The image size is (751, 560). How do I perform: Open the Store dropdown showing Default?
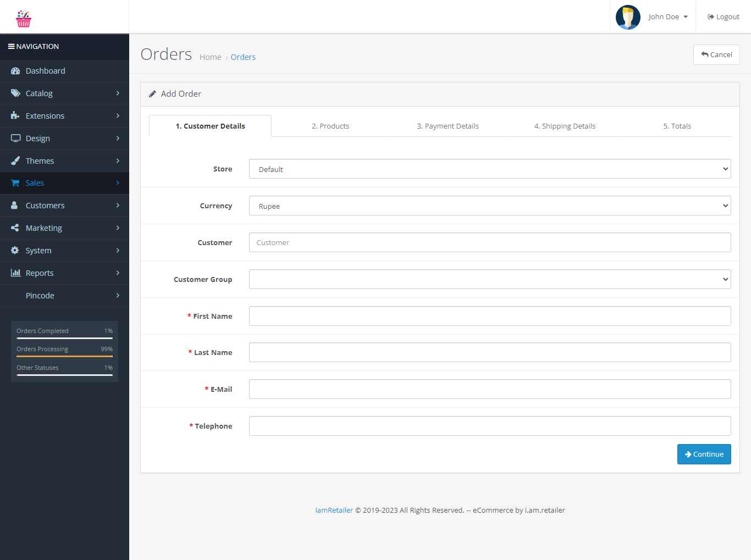tap(490, 169)
